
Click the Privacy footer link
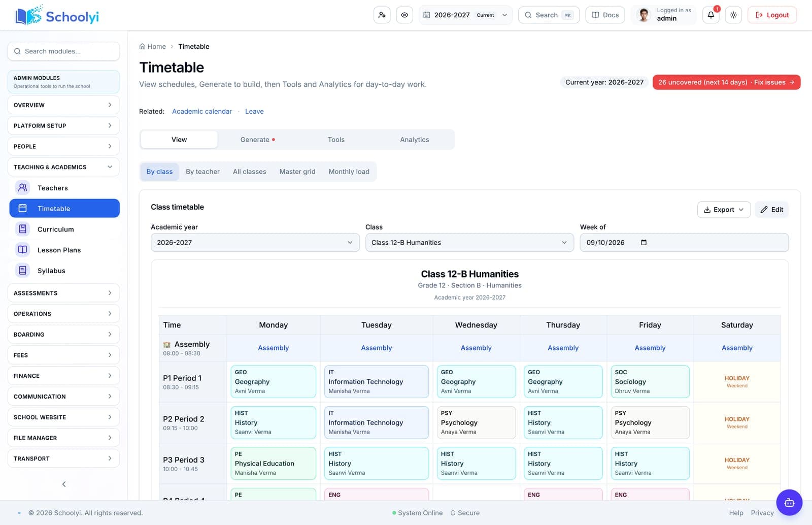pos(762,513)
